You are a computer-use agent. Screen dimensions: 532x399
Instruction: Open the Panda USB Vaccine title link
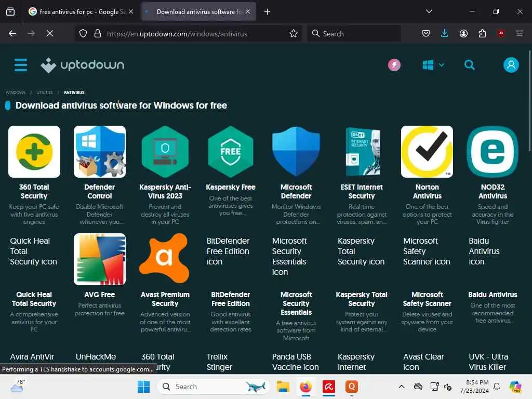click(x=296, y=362)
